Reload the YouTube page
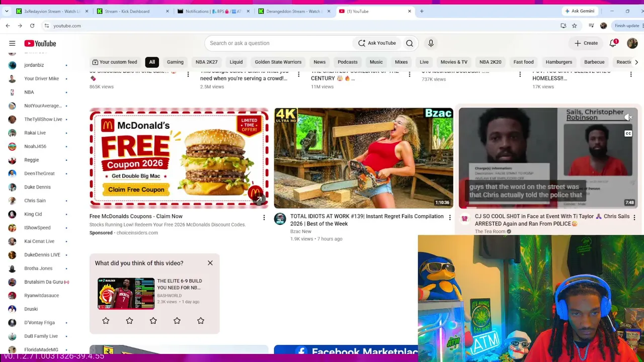 pyautogui.click(x=32, y=26)
